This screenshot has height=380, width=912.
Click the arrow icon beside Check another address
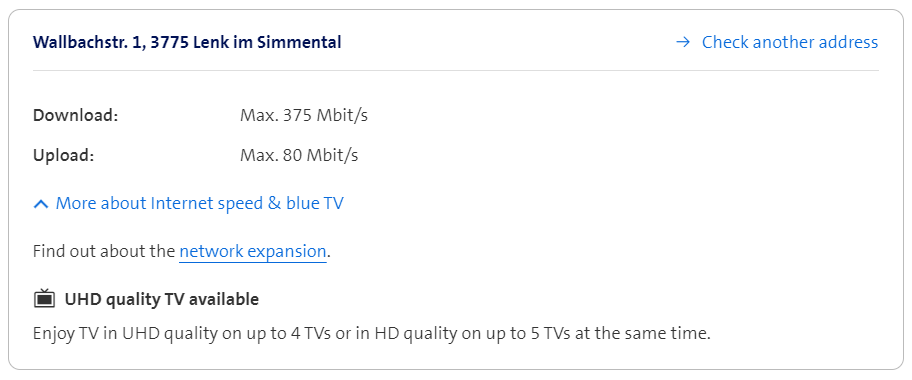tap(683, 42)
